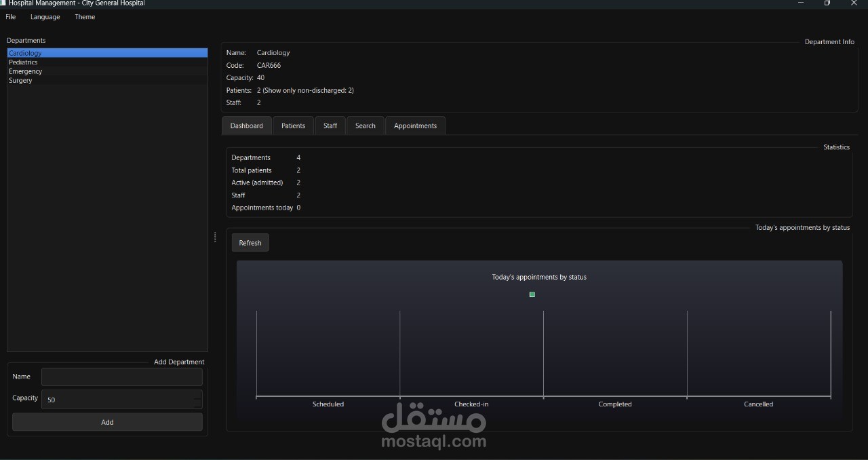Open the Theme menu
The height and width of the screenshot is (460, 868).
click(85, 17)
